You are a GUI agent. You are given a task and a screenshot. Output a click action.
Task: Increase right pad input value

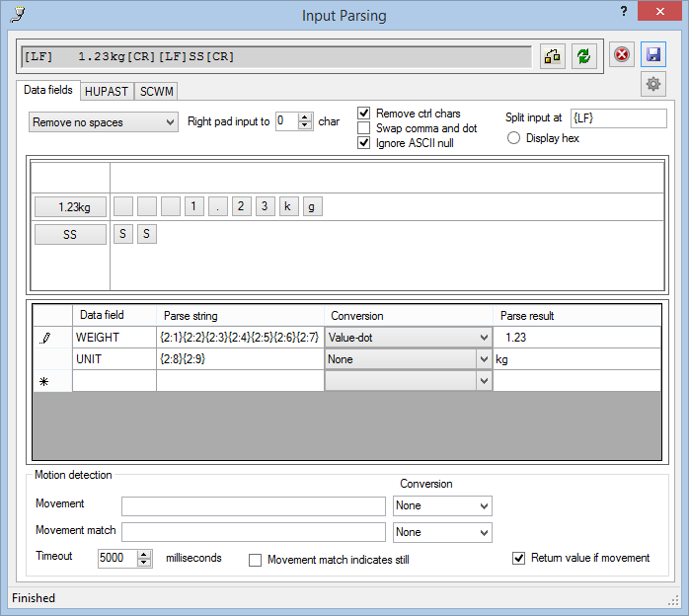point(304,117)
